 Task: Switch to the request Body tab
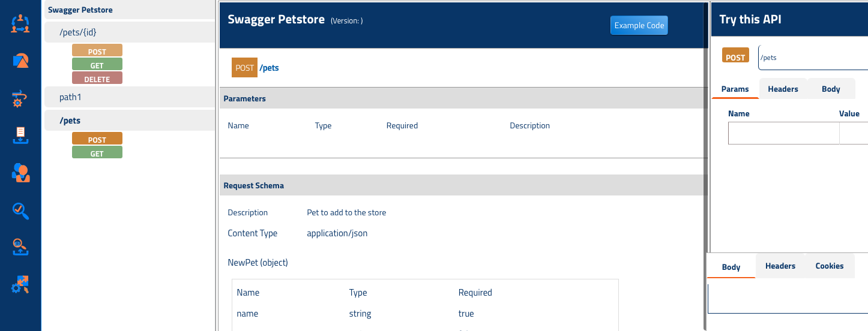(831, 89)
